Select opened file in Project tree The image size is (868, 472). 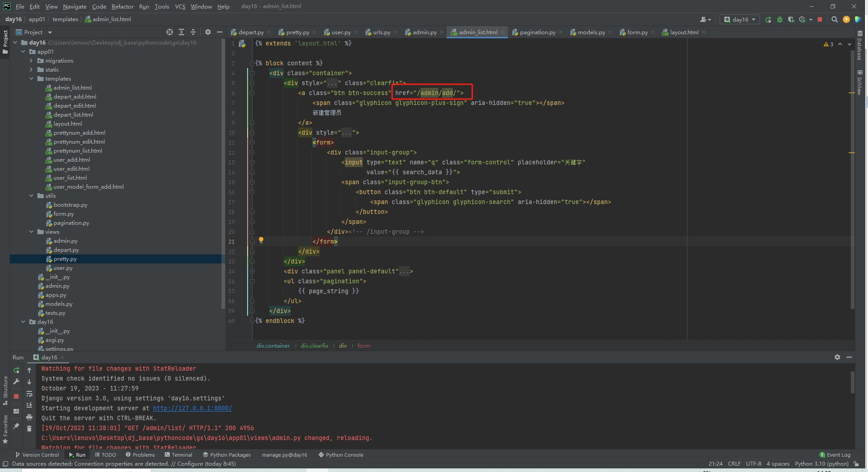[170, 32]
